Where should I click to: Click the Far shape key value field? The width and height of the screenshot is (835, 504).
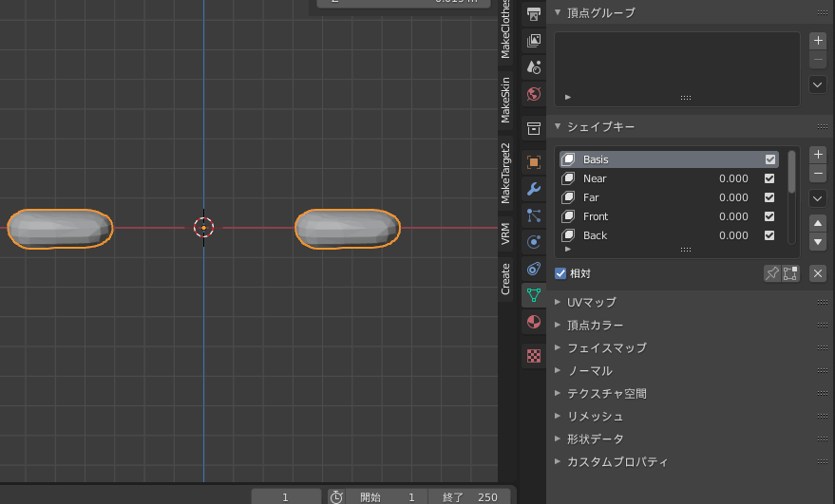coord(732,197)
